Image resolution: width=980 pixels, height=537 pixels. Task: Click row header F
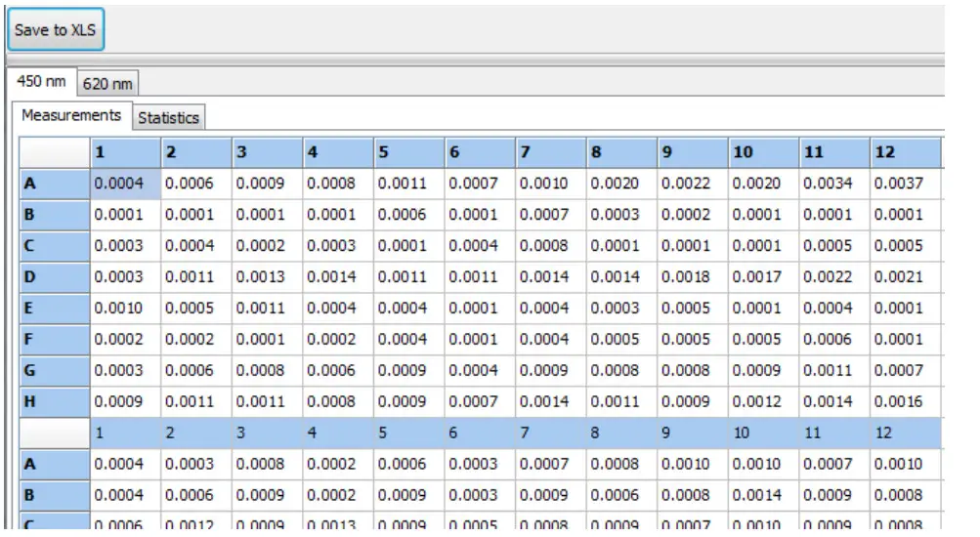click(x=55, y=340)
